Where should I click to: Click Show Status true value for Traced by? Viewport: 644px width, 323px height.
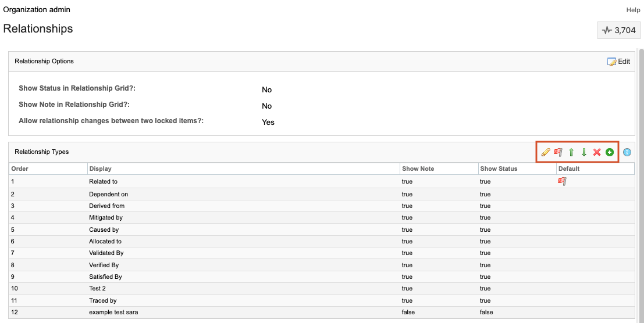485,300
